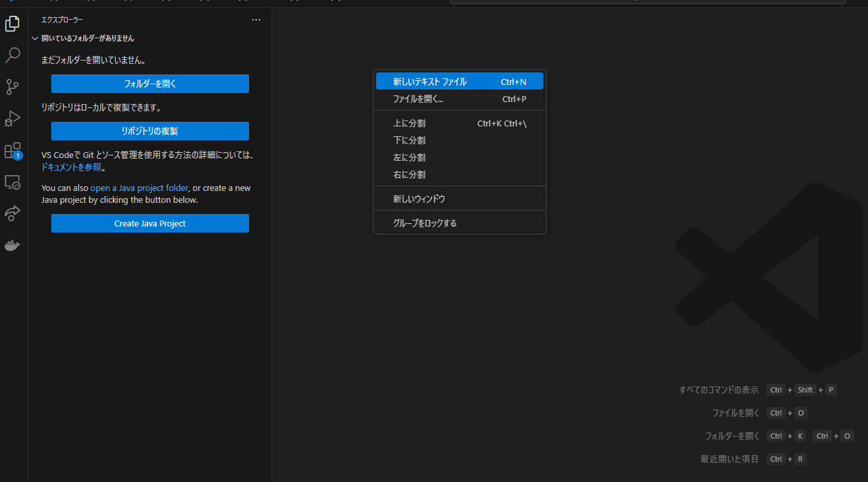868x482 pixels.
Task: Open Explorer more actions via ellipsis icon
Action: pos(256,20)
